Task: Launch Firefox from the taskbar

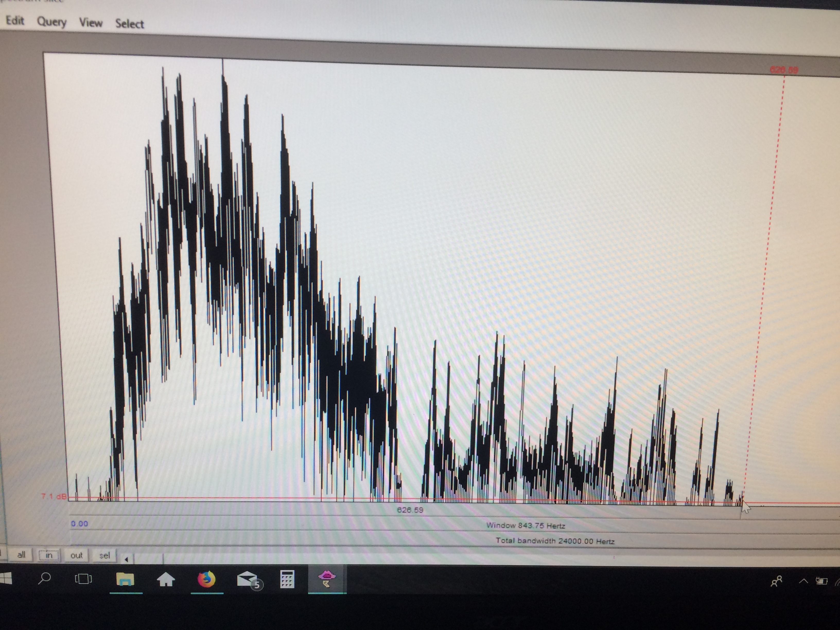Action: coord(207,580)
